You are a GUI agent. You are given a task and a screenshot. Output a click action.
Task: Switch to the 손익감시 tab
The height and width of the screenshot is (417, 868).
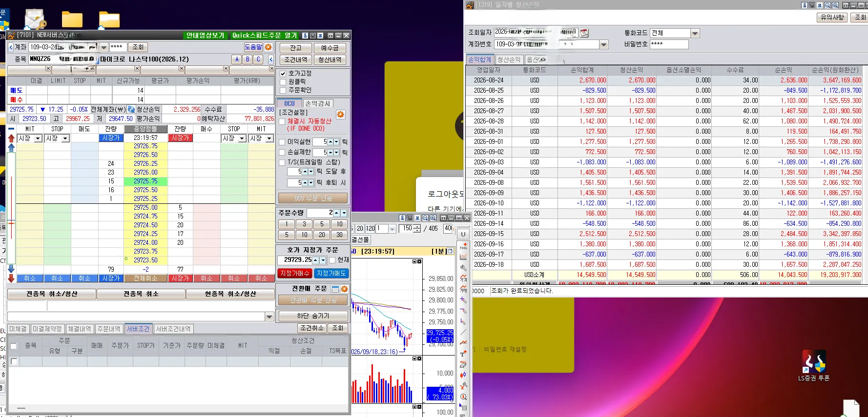(318, 103)
